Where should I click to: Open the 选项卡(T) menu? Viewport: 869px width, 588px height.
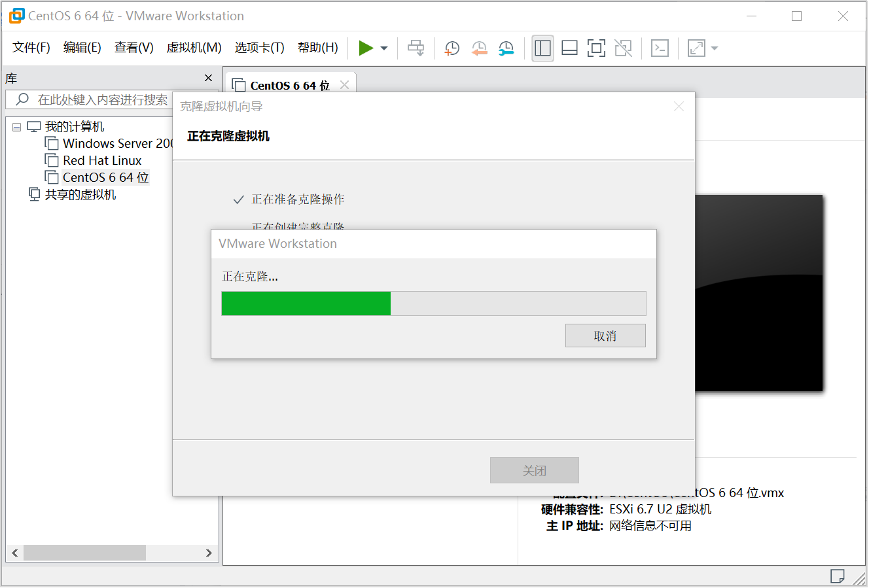click(x=260, y=48)
